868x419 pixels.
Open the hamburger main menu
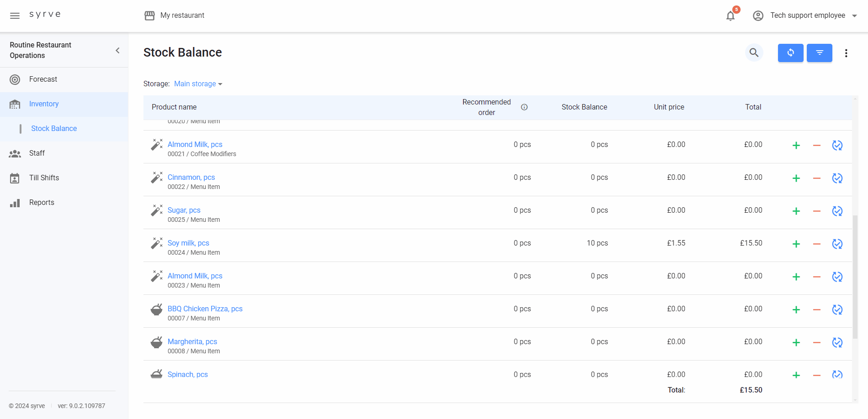[15, 16]
